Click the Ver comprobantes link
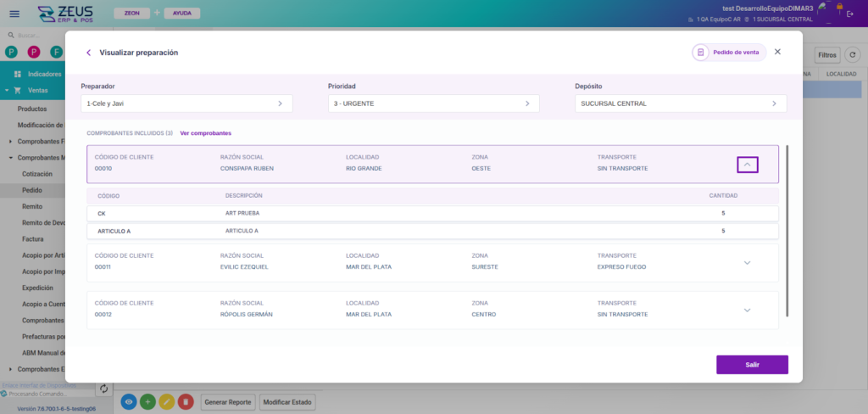The width and height of the screenshot is (868, 414). point(205,133)
